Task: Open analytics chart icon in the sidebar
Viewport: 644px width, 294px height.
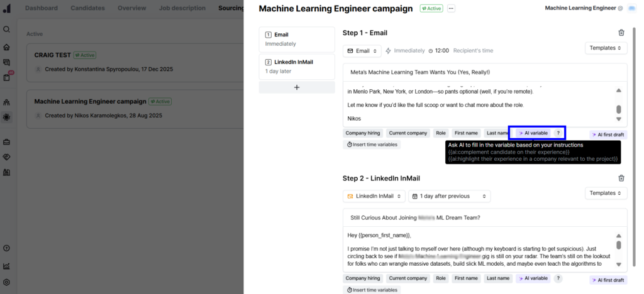Action: 6,266
